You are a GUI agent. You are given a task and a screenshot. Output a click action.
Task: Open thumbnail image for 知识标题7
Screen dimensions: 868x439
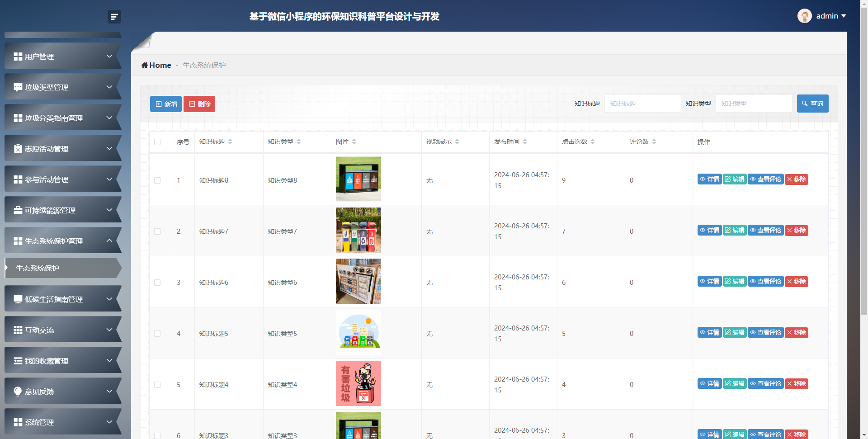coord(359,230)
